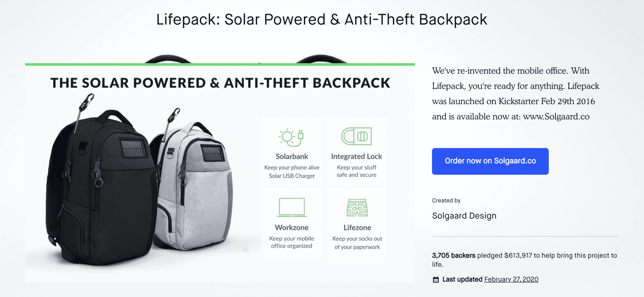Click the Lifezone feature heading text
Image resolution: width=644 pixels, height=297 pixels.
click(x=357, y=227)
